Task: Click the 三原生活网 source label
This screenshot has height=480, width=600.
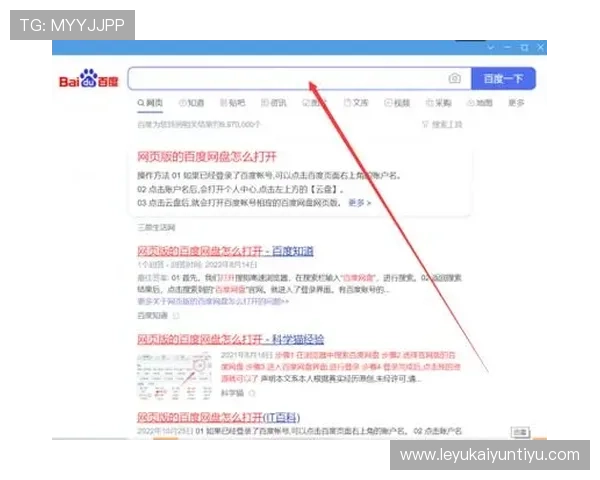Action: (156, 227)
